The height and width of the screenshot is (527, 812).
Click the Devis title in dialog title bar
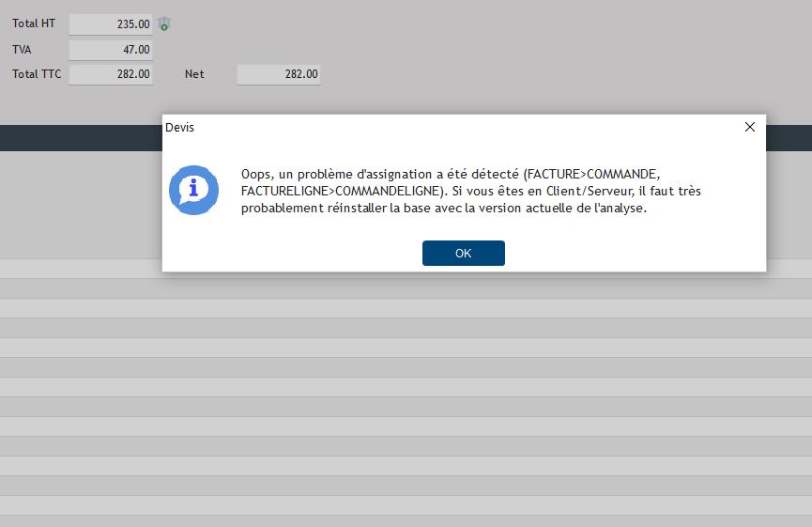point(179,127)
